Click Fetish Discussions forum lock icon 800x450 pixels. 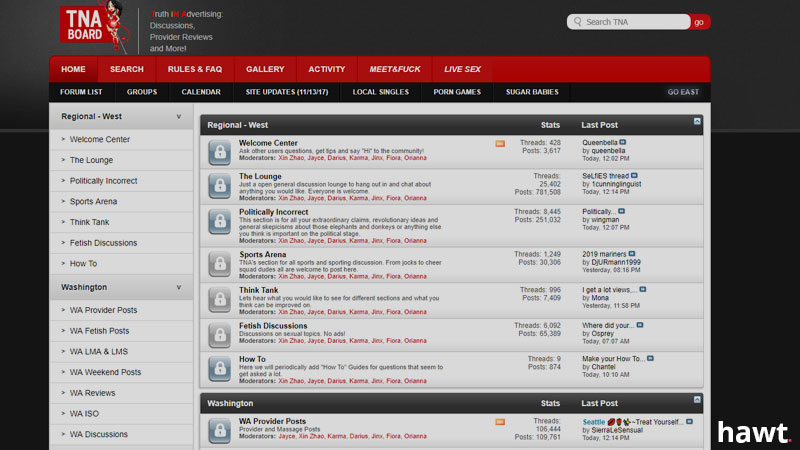220,335
